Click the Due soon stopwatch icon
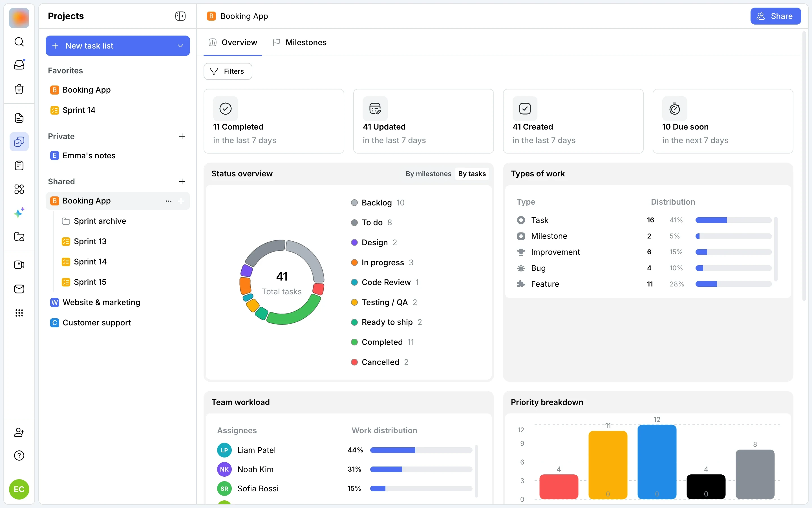 [x=674, y=109]
